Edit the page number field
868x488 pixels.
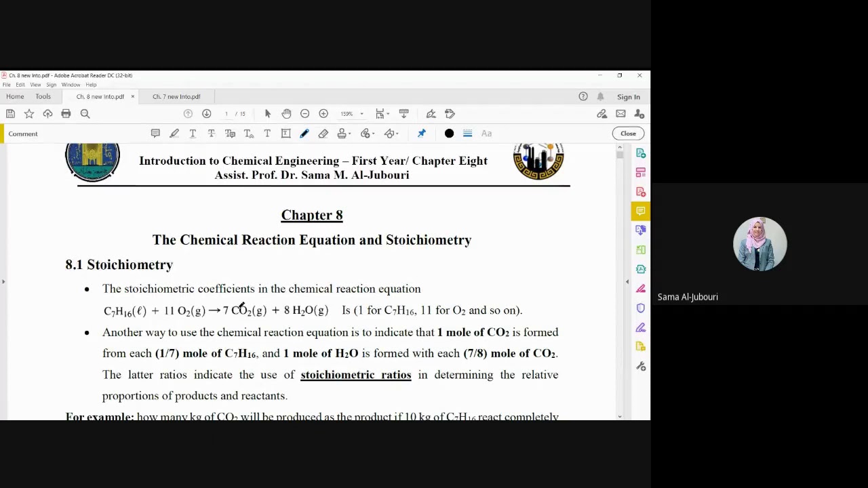226,114
